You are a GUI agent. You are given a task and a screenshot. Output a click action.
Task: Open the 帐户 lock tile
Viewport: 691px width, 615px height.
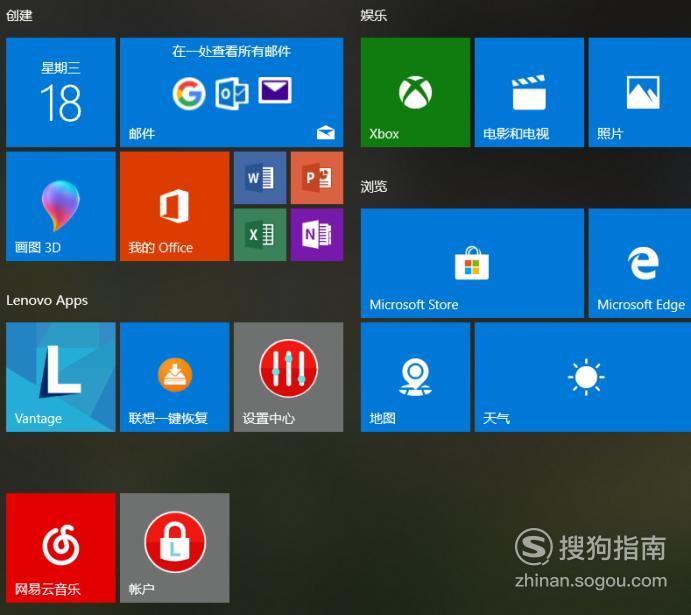point(175,548)
